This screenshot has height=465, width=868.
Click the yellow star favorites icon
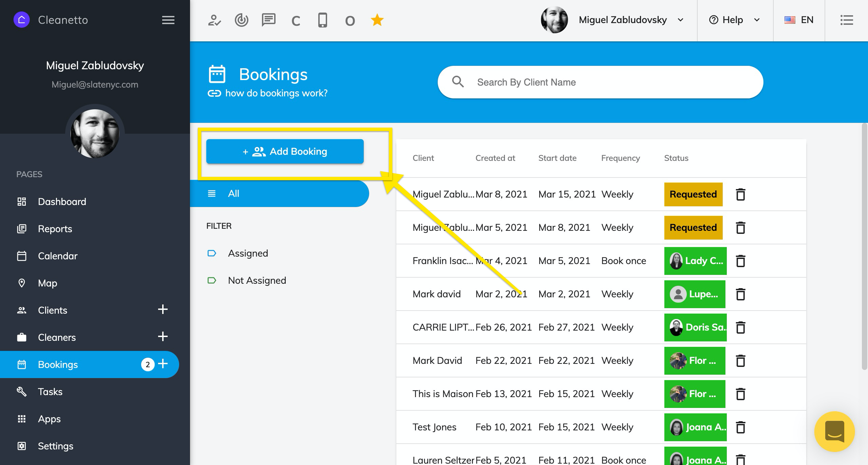(x=377, y=20)
